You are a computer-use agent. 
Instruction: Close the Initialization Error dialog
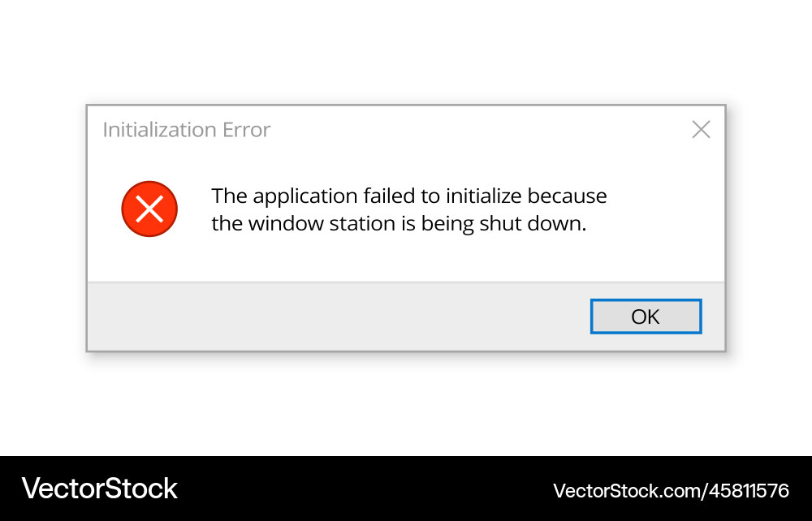tap(701, 129)
